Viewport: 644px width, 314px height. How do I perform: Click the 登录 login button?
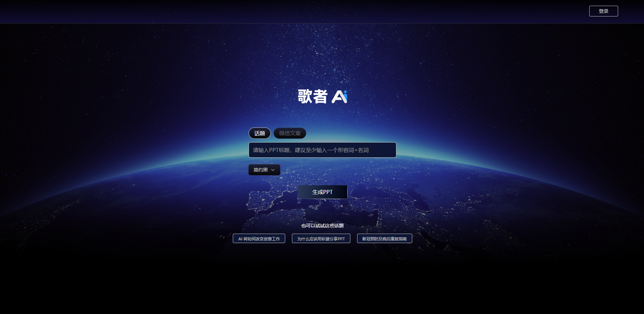coord(603,11)
